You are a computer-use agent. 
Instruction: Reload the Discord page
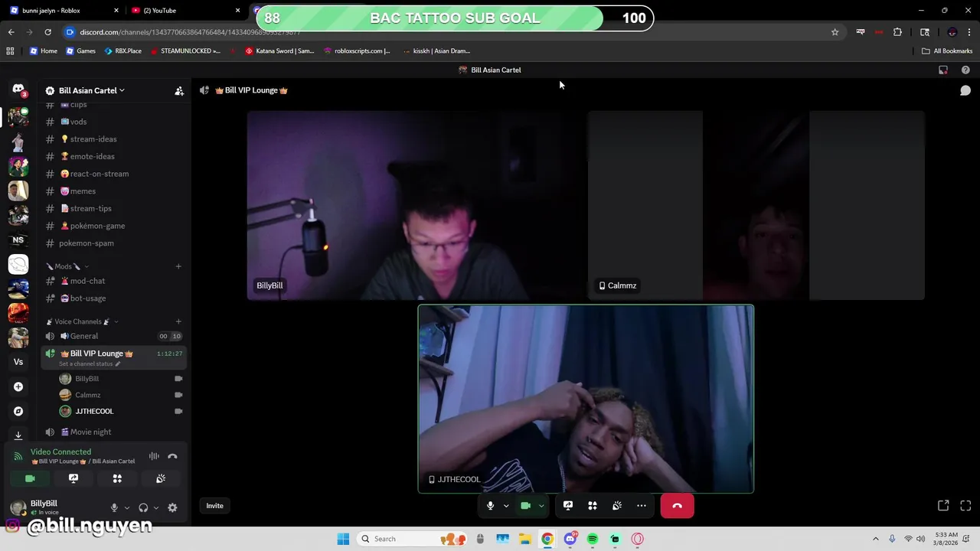(47, 32)
